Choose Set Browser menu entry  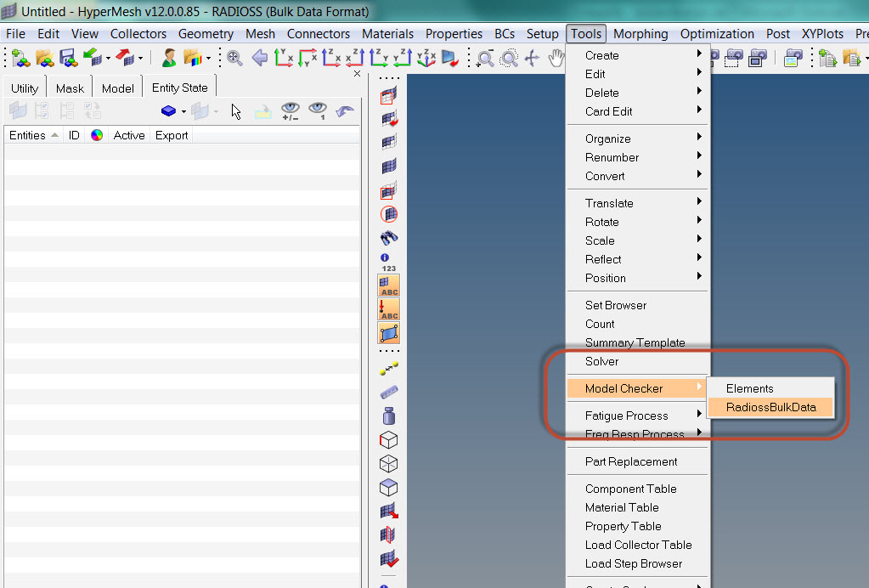(639, 305)
